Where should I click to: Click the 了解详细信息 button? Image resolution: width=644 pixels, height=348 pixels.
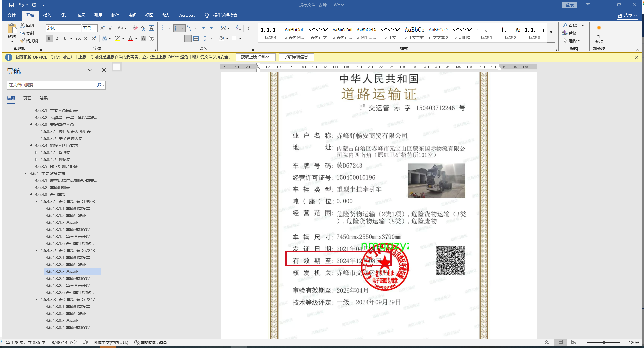[296, 57]
